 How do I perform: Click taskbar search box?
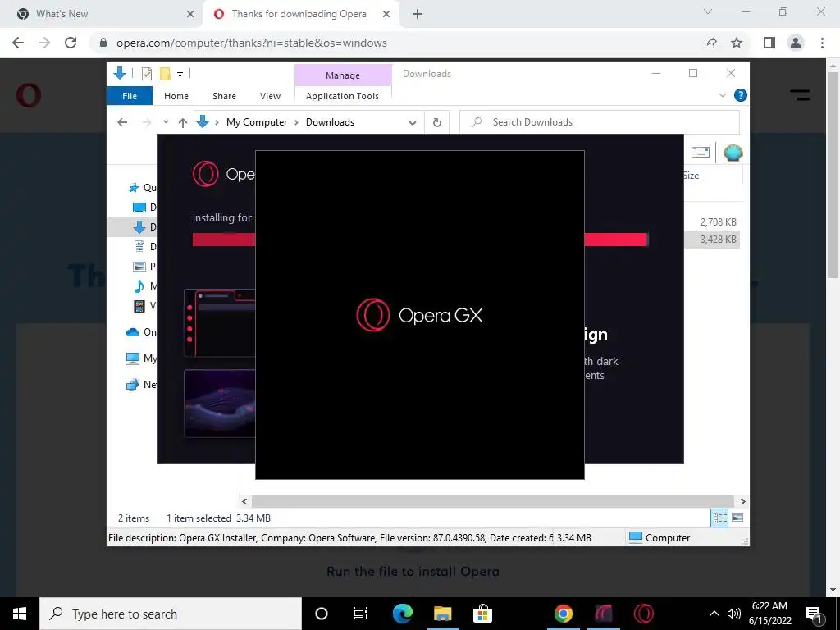point(171,614)
